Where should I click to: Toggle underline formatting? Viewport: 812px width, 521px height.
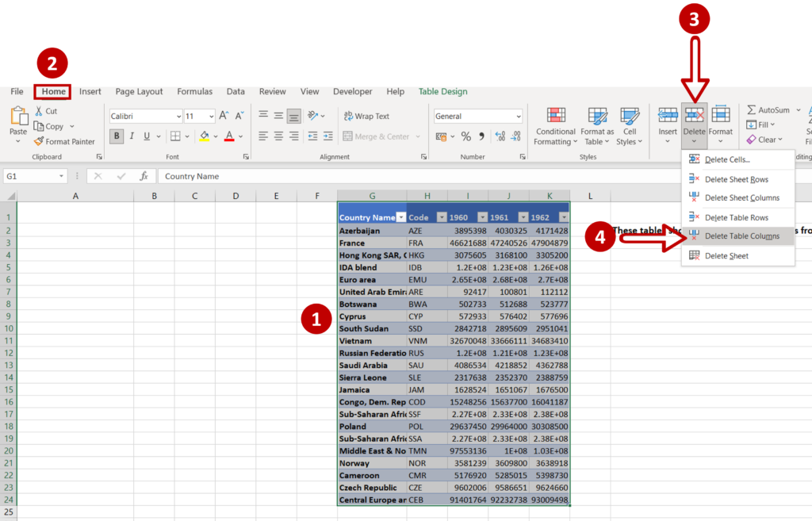pos(146,136)
